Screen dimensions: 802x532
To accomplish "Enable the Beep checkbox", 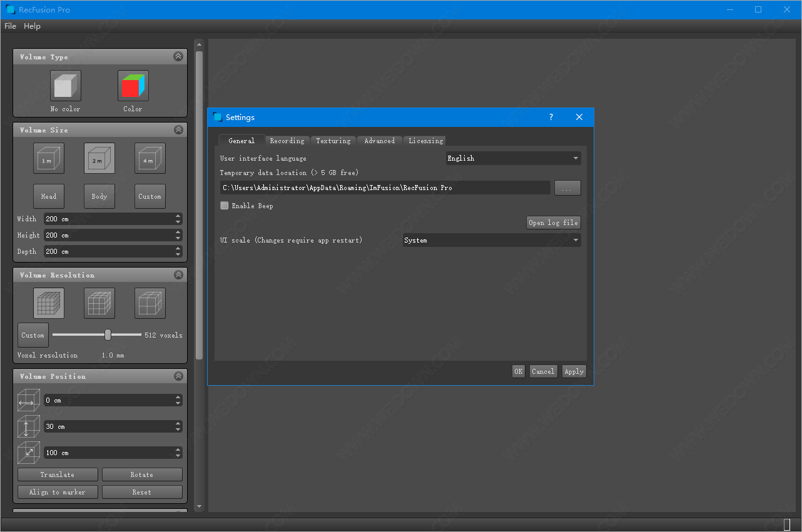I will point(225,205).
